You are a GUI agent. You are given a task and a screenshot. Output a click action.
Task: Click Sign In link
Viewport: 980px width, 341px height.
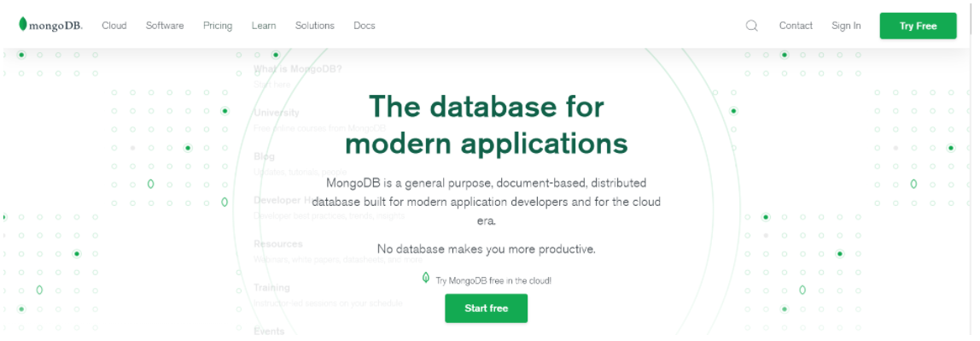(x=846, y=26)
